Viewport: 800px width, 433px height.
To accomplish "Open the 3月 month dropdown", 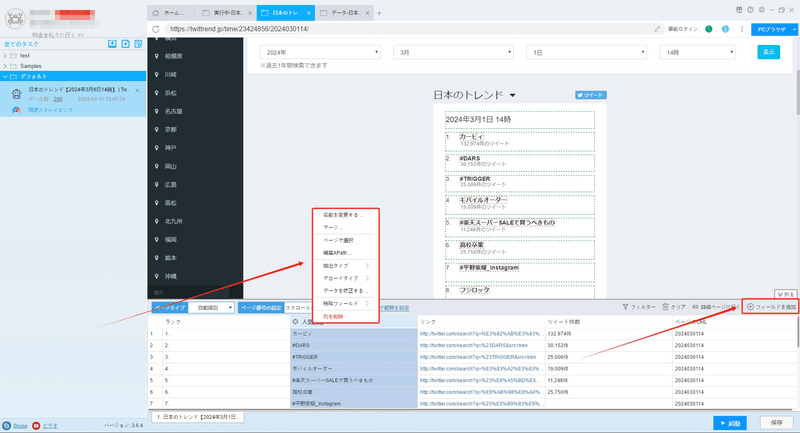I will [x=453, y=53].
